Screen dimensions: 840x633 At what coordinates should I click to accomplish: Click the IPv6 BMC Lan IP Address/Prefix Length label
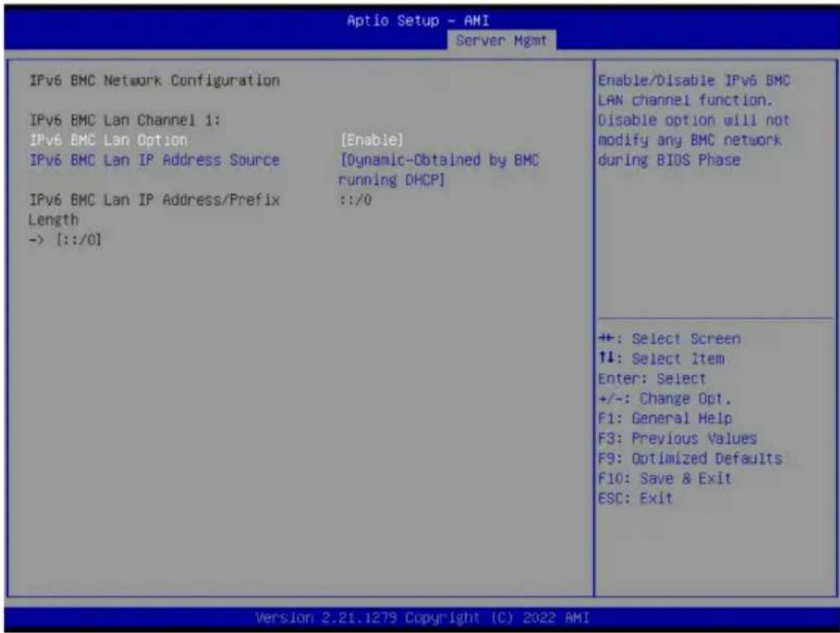(154, 209)
